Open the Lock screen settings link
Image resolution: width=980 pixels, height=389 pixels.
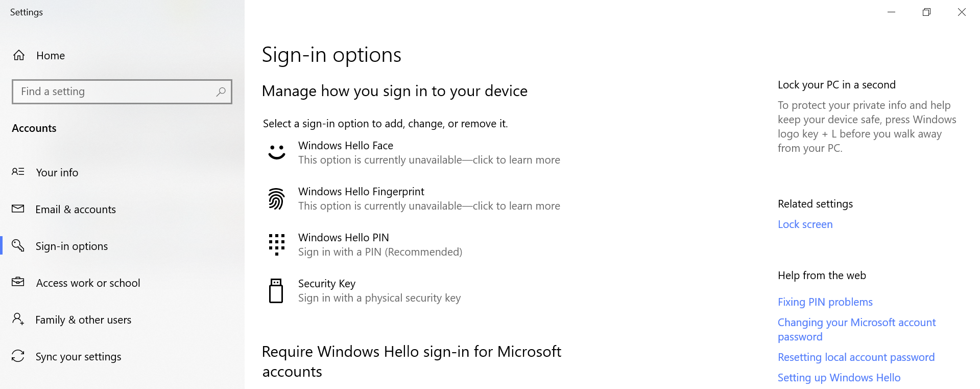pos(805,224)
